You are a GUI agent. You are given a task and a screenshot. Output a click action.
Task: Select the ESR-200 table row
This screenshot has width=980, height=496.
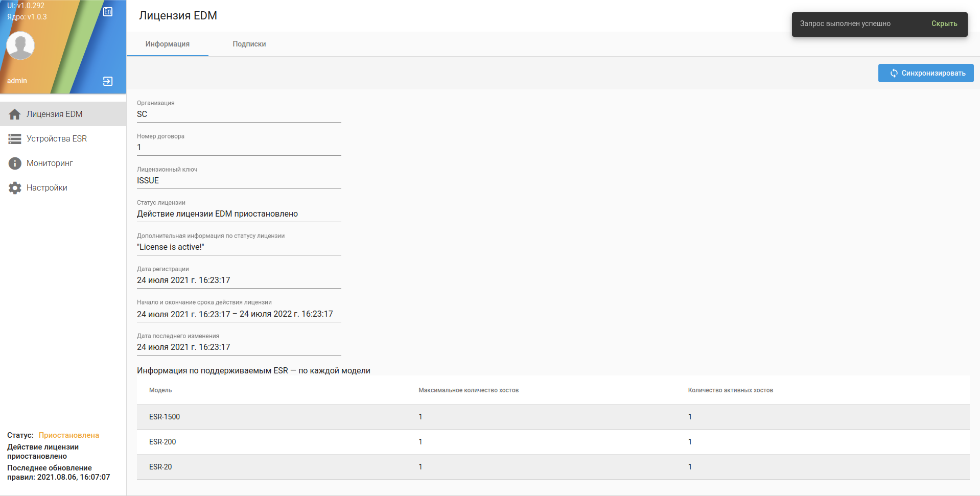pyautogui.click(x=553, y=442)
